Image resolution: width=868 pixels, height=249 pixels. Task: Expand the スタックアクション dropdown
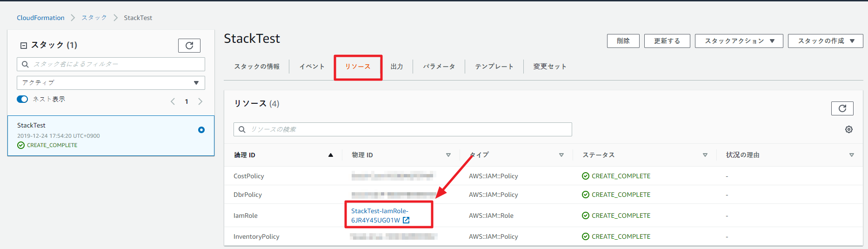(x=739, y=41)
